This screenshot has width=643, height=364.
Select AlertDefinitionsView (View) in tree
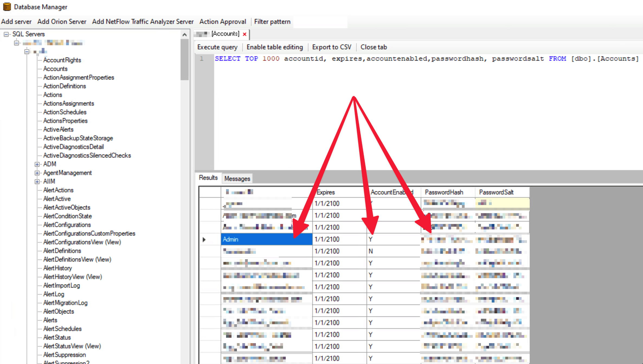click(77, 259)
